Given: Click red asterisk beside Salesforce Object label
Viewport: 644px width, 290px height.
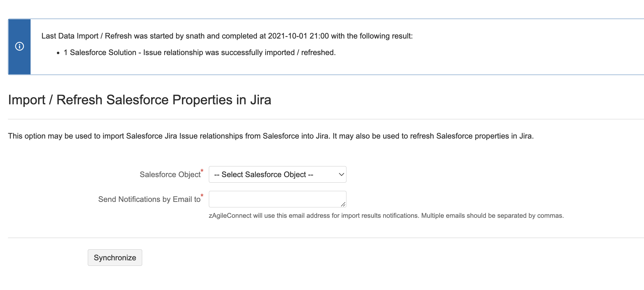Looking at the screenshot, I should click(x=202, y=170).
